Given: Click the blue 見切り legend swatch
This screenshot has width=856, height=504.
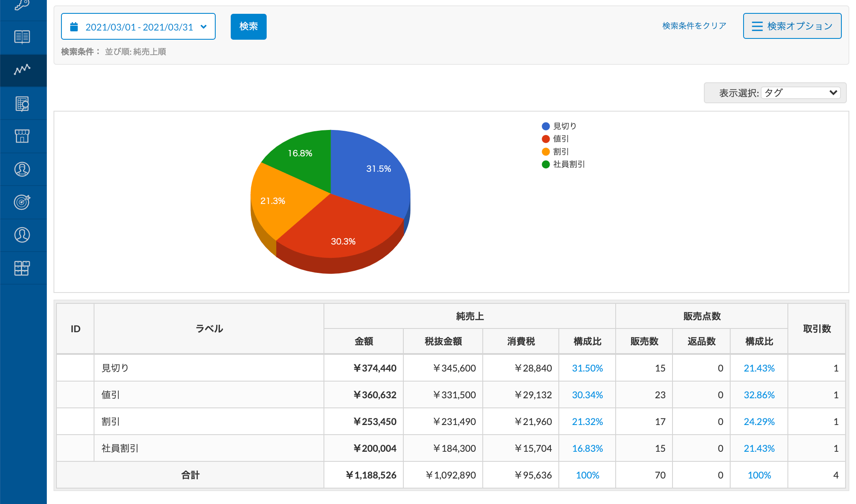Looking at the screenshot, I should tap(545, 126).
